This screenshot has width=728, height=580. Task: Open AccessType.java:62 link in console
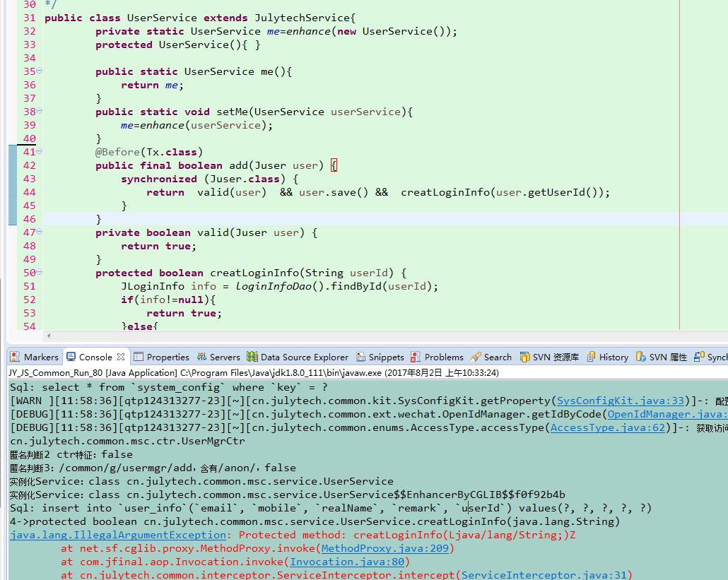pos(608,428)
